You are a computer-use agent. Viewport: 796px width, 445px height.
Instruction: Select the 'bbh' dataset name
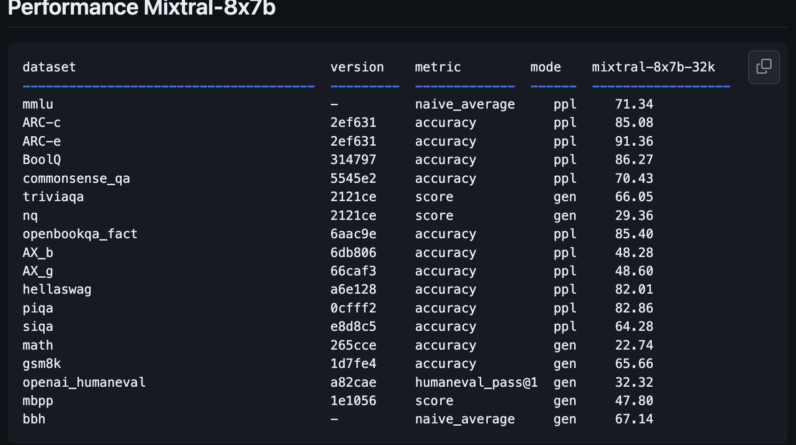[34, 419]
